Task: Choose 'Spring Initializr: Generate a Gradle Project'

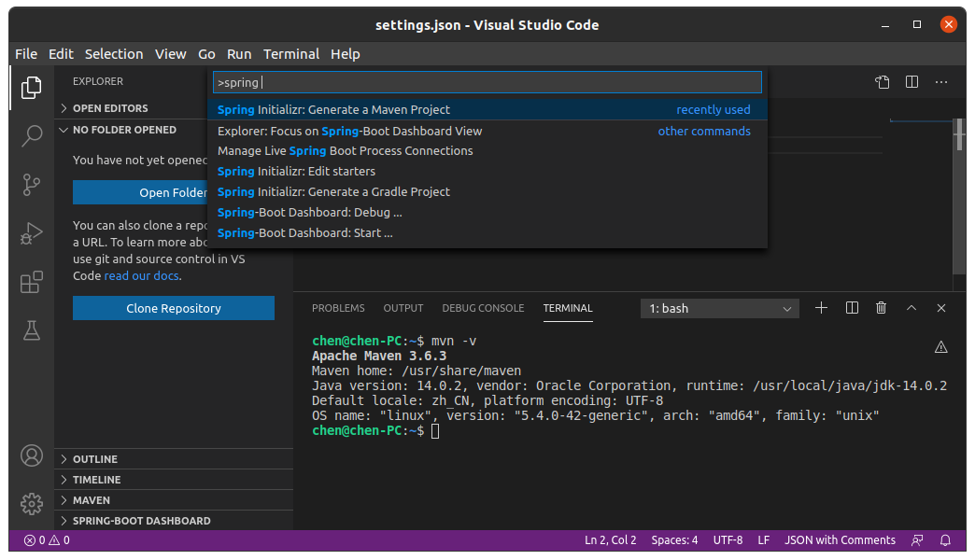Action: 487,192
